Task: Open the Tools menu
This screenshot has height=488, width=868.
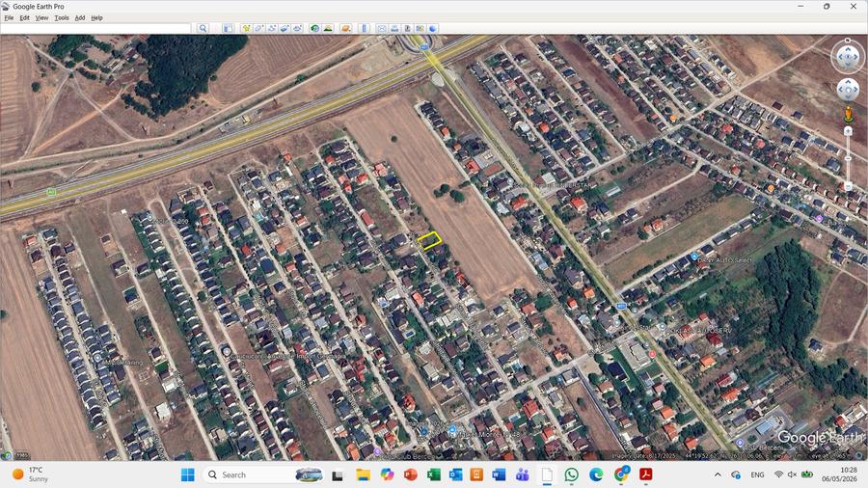Action: click(x=62, y=17)
